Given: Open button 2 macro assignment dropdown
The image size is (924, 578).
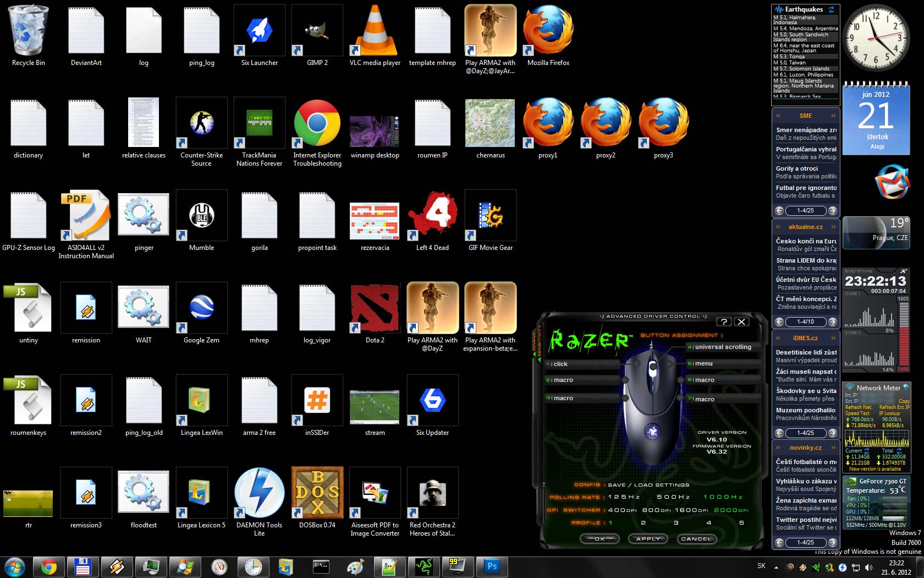Looking at the screenshot, I should tap(583, 380).
